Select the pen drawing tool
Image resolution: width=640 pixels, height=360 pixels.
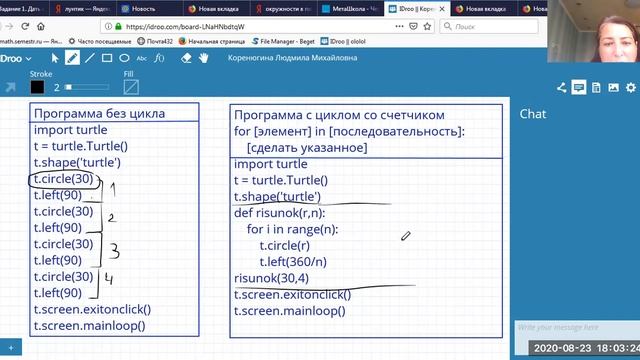click(72, 58)
